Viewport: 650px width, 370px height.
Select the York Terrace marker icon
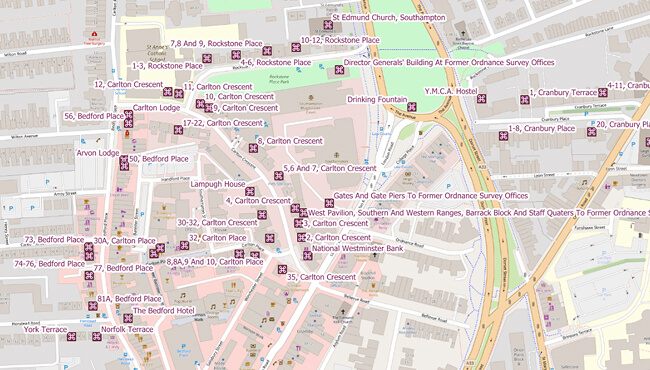71,336
